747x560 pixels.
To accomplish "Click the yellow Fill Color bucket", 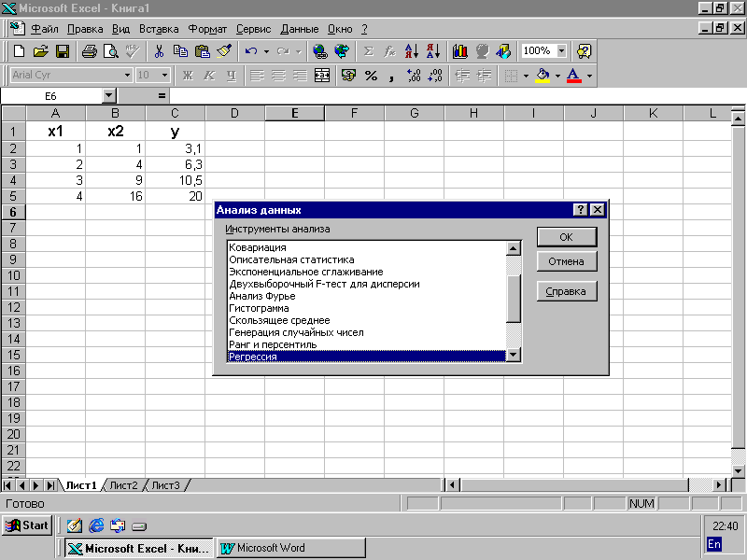I will pyautogui.click(x=543, y=76).
